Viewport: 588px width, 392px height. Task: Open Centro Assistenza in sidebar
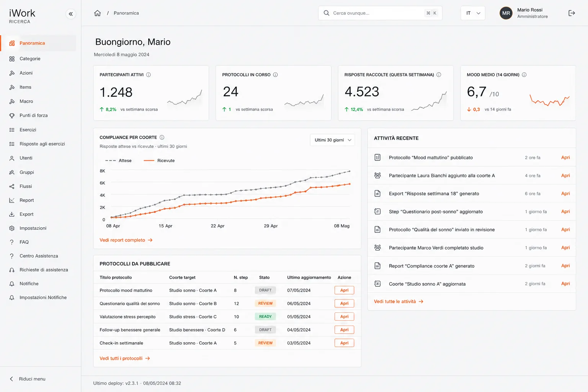tap(38, 256)
